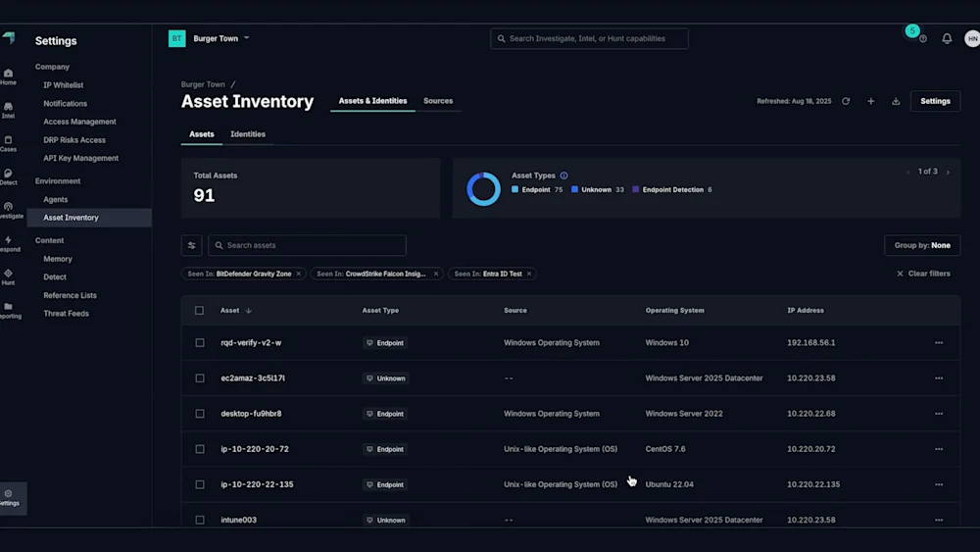Screen dimensions: 980x552
Task: Open the Group by dropdown
Action: pyautogui.click(x=921, y=245)
